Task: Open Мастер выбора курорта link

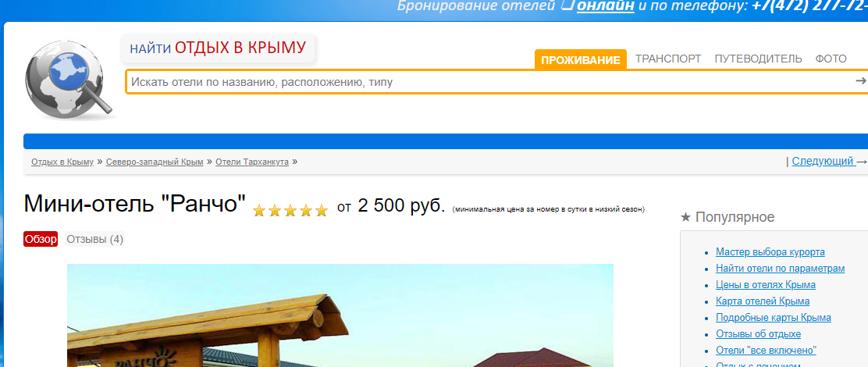Action: (x=770, y=252)
